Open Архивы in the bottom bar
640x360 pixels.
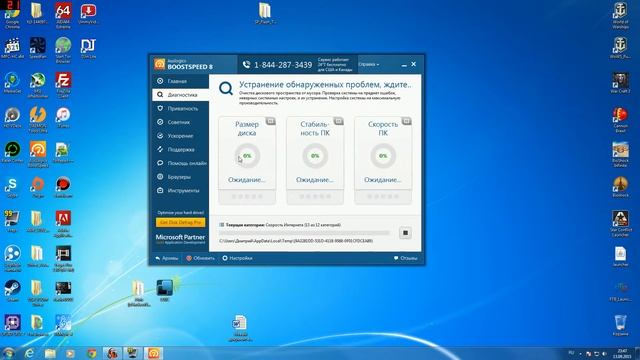click(167, 258)
